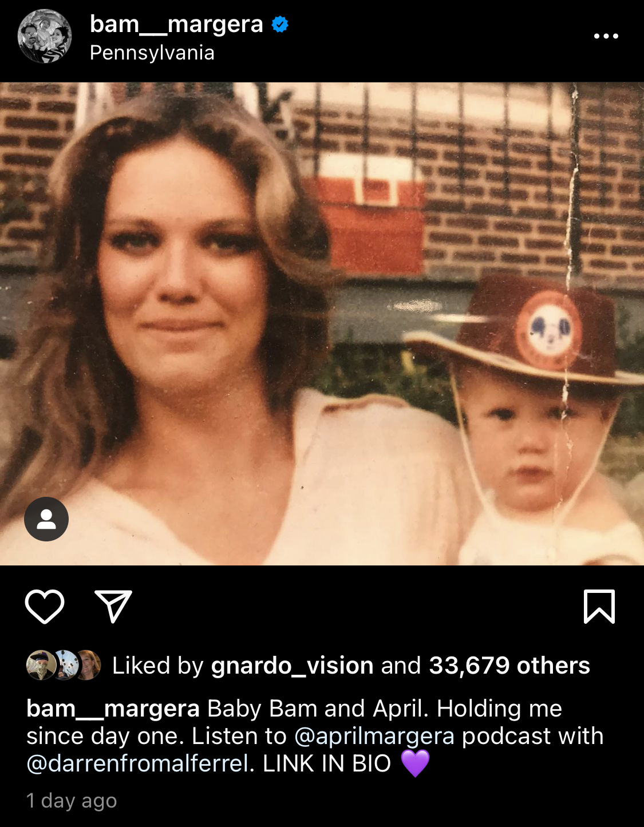Open the three-dot more options menu
Screen dimensions: 644x827
tap(606, 36)
